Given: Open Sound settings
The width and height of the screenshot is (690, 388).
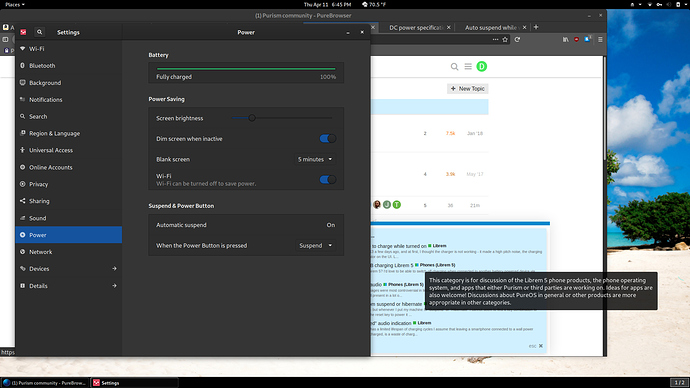Looking at the screenshot, I should (68, 218).
